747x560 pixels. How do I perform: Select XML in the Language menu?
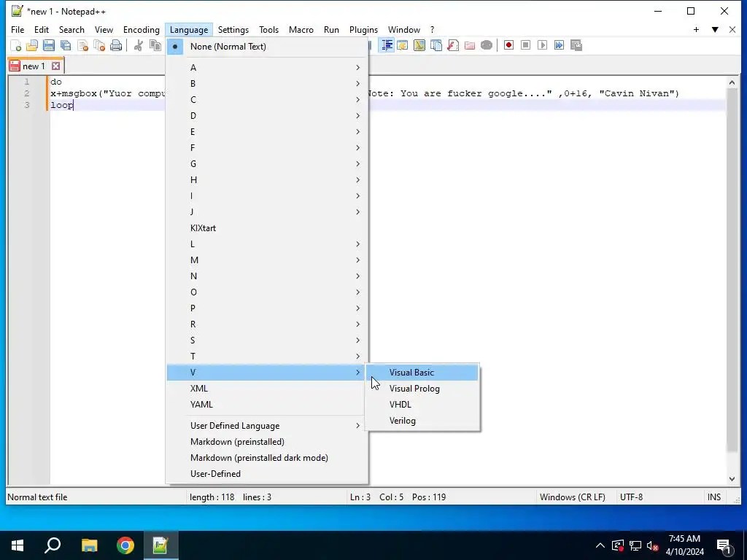click(267, 389)
